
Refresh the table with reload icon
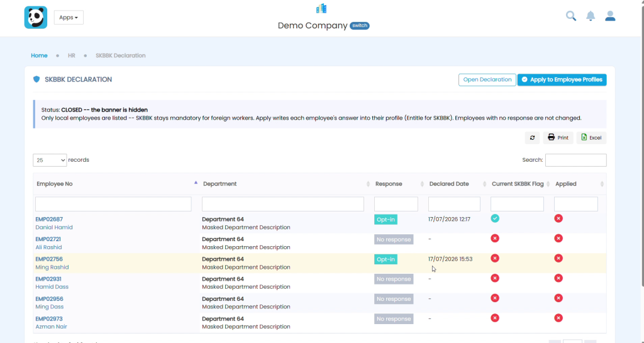532,138
